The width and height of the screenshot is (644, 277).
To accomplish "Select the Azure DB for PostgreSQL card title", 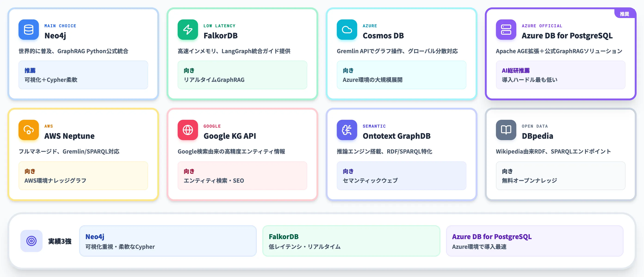I will (x=567, y=36).
